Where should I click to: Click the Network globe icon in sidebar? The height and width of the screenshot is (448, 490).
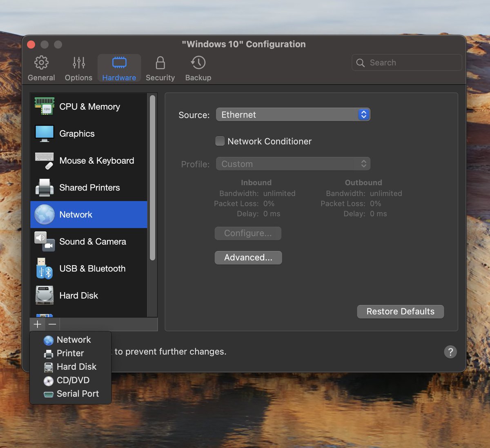click(45, 215)
